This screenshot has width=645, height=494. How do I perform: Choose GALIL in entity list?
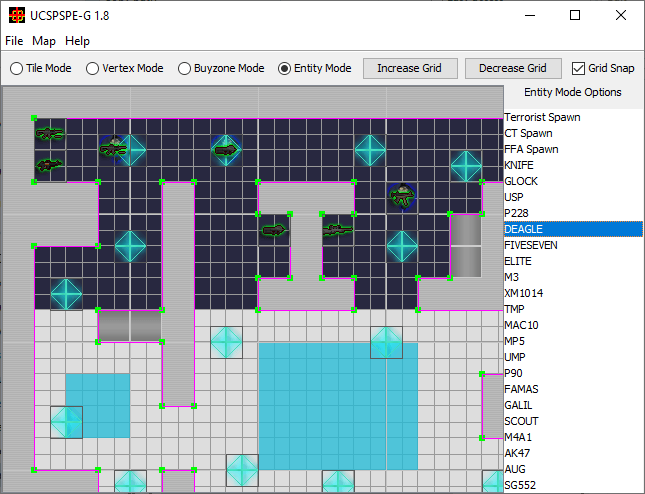(x=573, y=406)
